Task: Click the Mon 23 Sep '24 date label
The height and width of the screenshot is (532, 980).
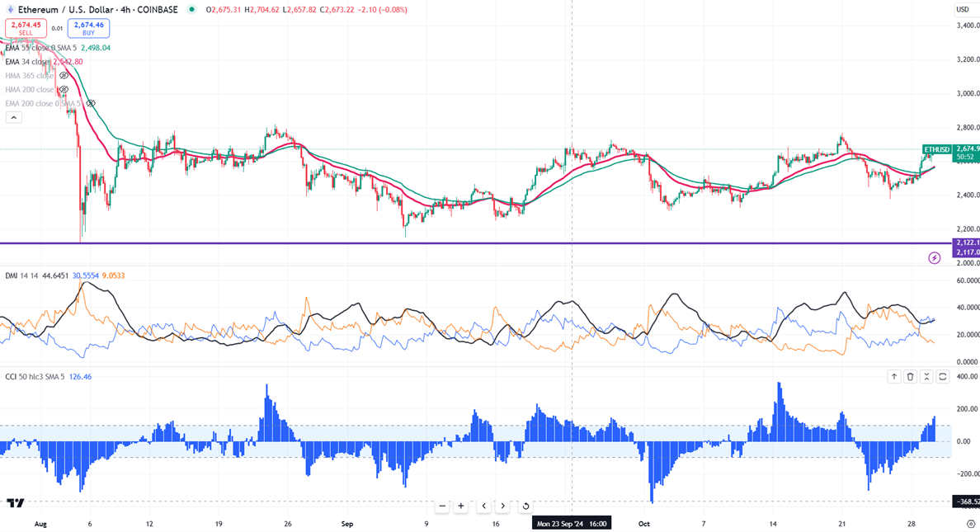Action: coord(572,524)
